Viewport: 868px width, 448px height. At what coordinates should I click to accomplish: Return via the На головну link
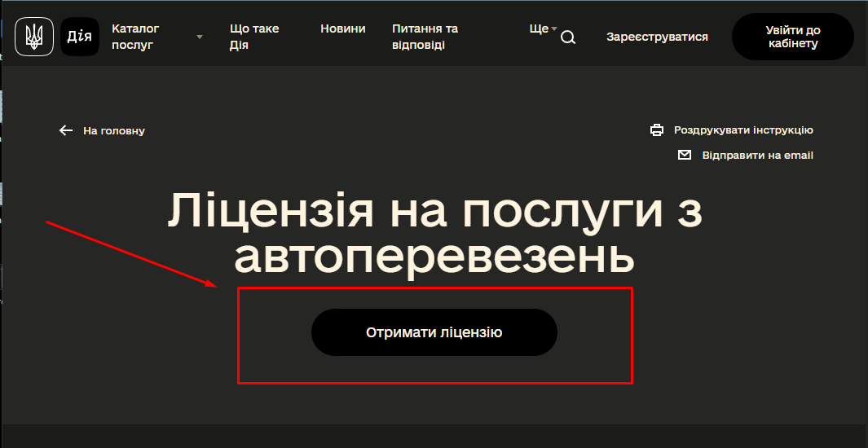(113, 130)
